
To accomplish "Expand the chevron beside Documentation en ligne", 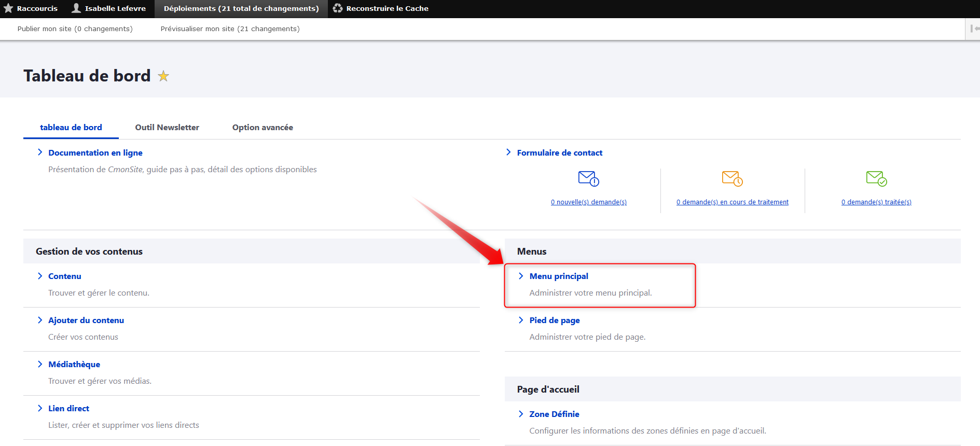I will pos(40,152).
